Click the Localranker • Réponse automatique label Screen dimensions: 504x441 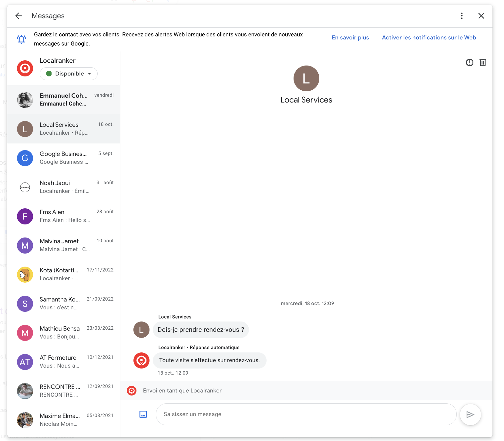199,347
